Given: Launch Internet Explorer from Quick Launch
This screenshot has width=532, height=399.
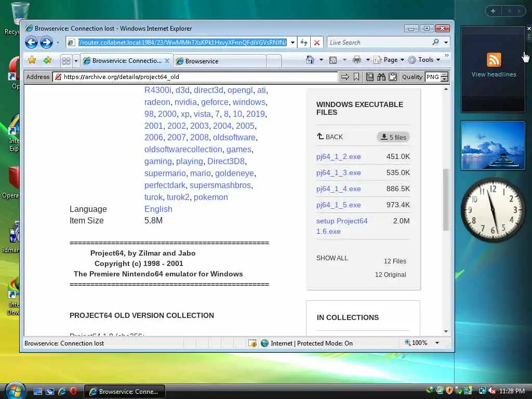Looking at the screenshot, I should [62, 391].
